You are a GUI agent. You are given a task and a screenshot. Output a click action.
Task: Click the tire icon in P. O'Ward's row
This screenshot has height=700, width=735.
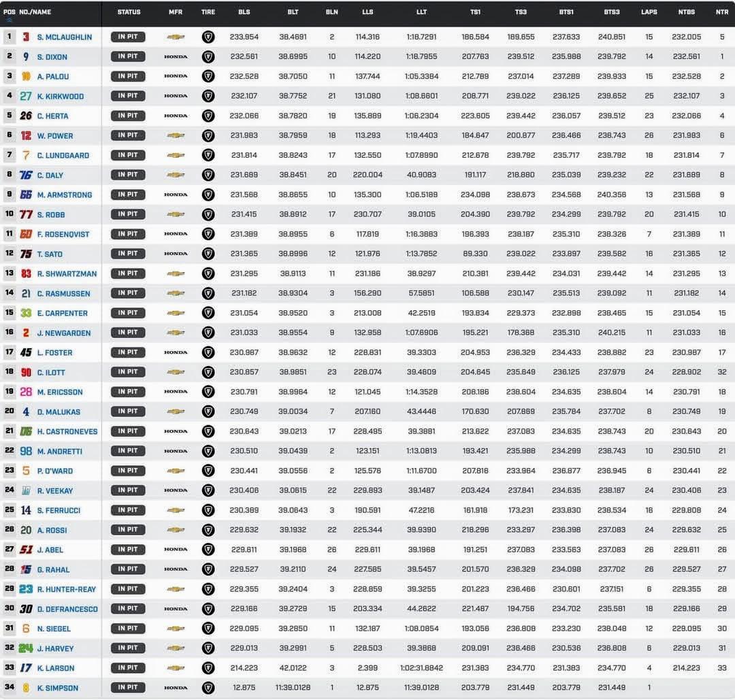pos(208,471)
